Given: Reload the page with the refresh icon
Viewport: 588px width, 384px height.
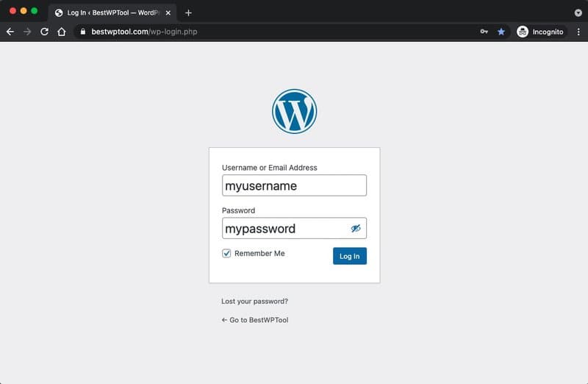Looking at the screenshot, I should coord(44,32).
